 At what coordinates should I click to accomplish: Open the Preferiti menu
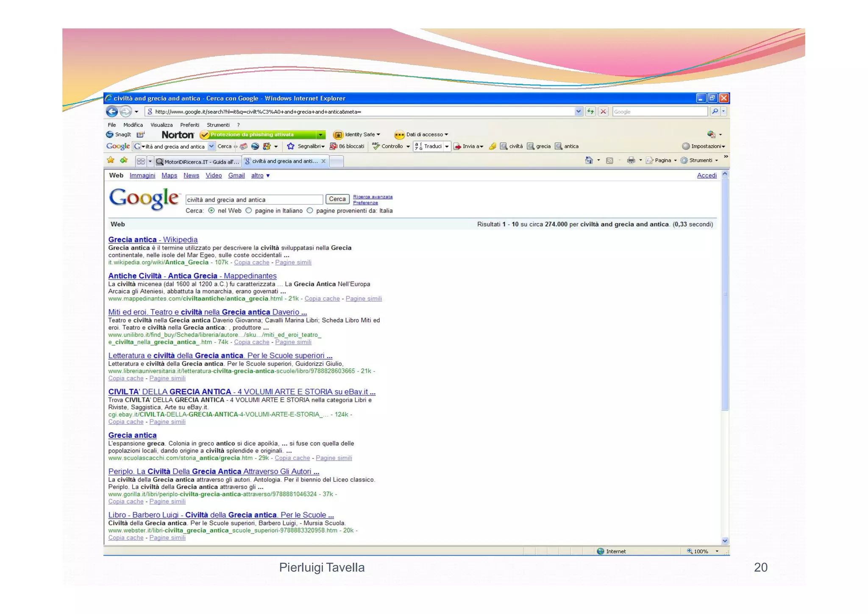coord(189,125)
